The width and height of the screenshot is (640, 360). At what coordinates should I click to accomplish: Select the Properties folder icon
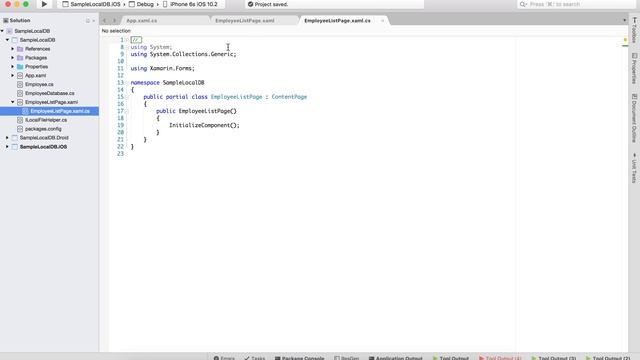coord(20,67)
